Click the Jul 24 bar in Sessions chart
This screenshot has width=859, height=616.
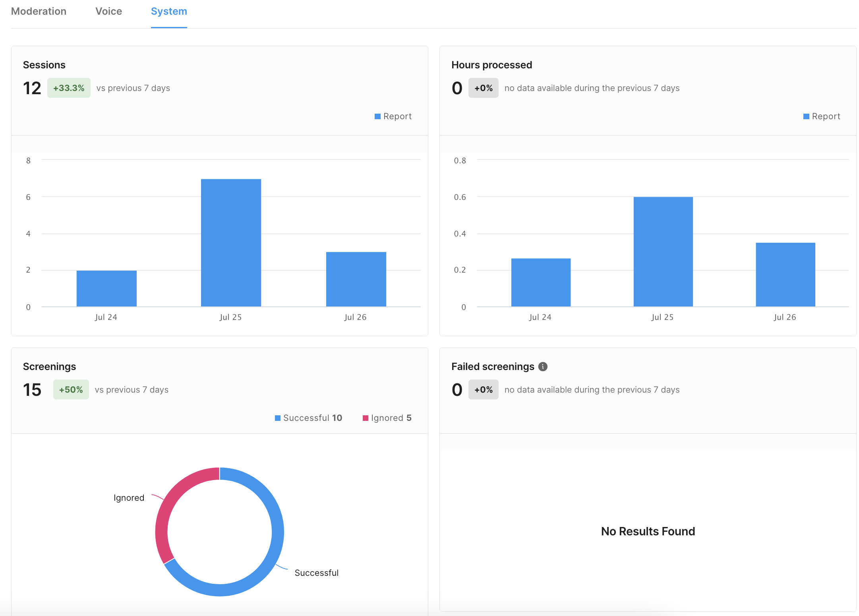pos(106,289)
